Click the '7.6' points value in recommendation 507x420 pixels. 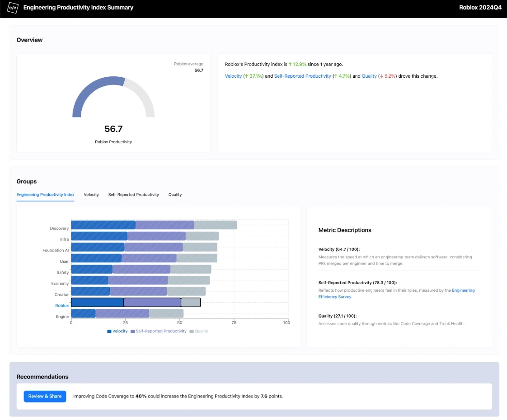coord(264,396)
